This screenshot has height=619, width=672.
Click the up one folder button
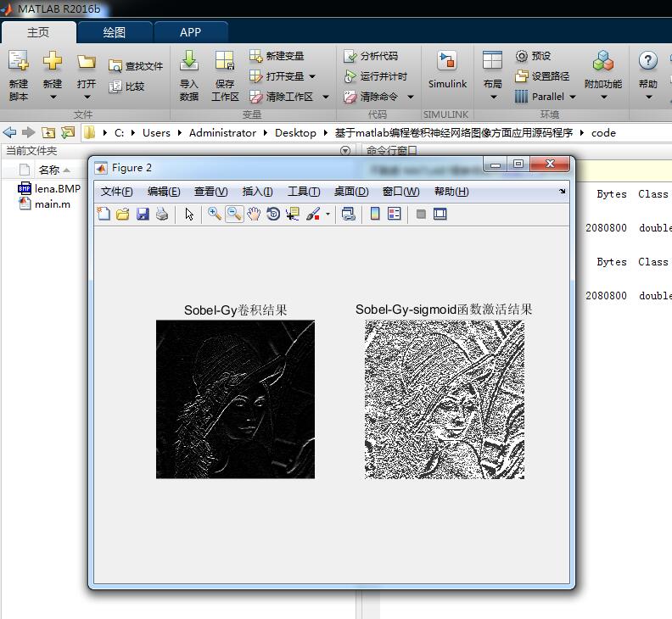[x=48, y=133]
